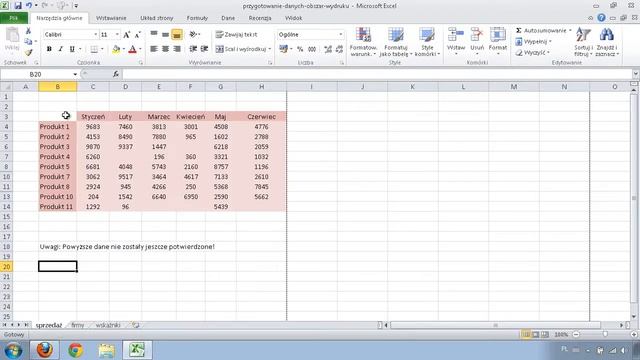Select top vertical alignment
This screenshot has height=360, width=640.
[154, 35]
